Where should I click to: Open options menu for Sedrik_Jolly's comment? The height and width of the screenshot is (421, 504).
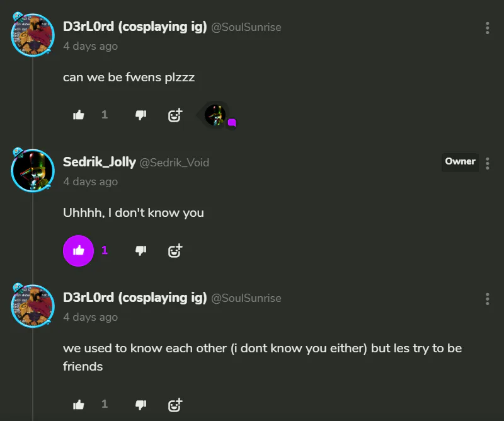tap(488, 163)
